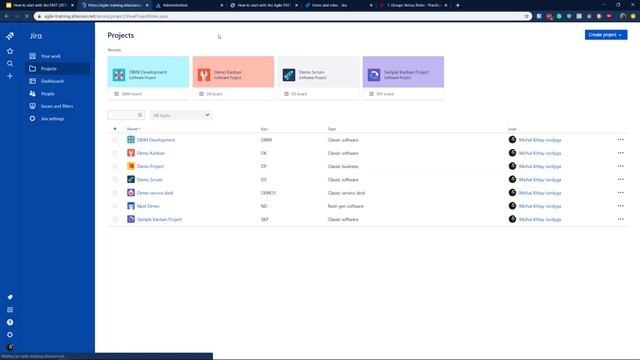Open more actions for Demo service desk row
This screenshot has height=360, width=640.
pos(620,193)
